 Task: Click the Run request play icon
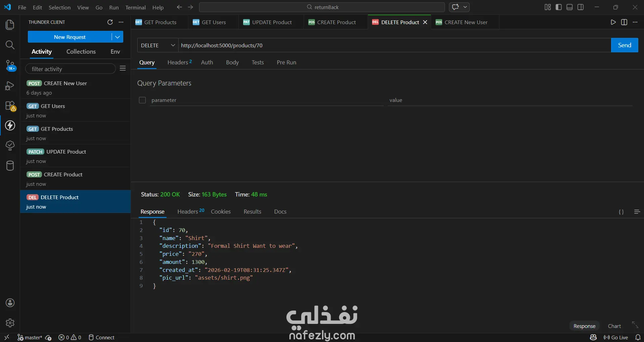pos(613,22)
